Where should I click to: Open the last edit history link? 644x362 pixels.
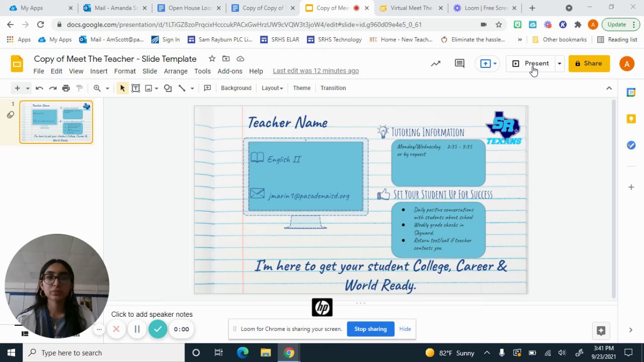[x=315, y=71]
